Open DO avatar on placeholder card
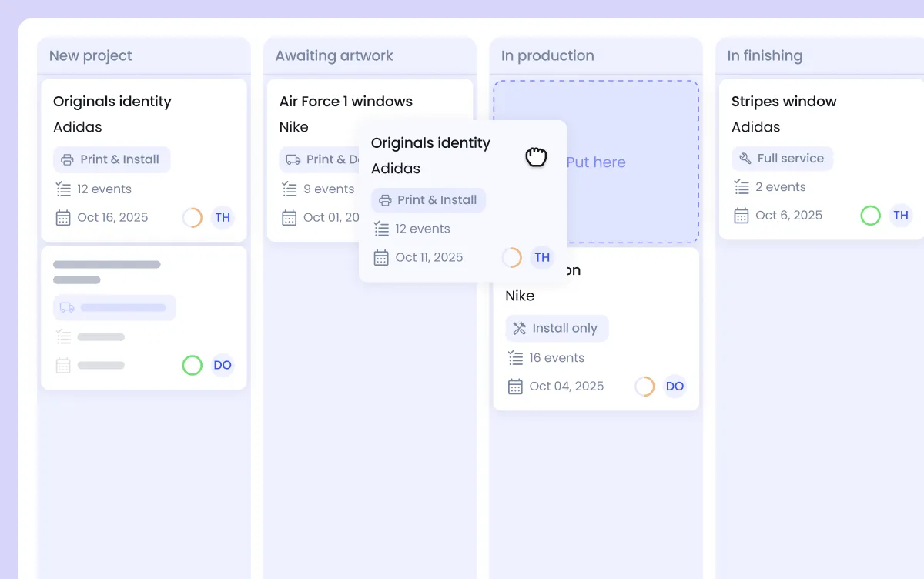The width and height of the screenshot is (924, 579). tap(223, 365)
